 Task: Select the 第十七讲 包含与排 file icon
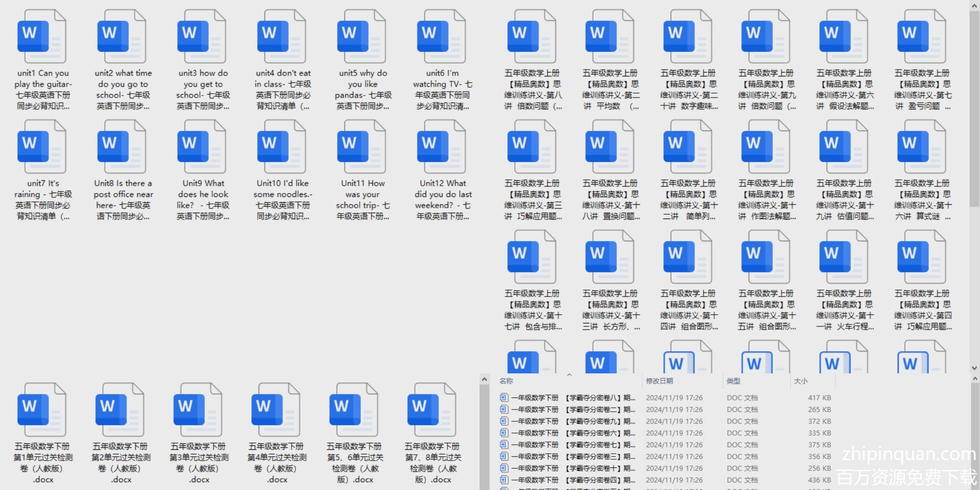click(532, 257)
